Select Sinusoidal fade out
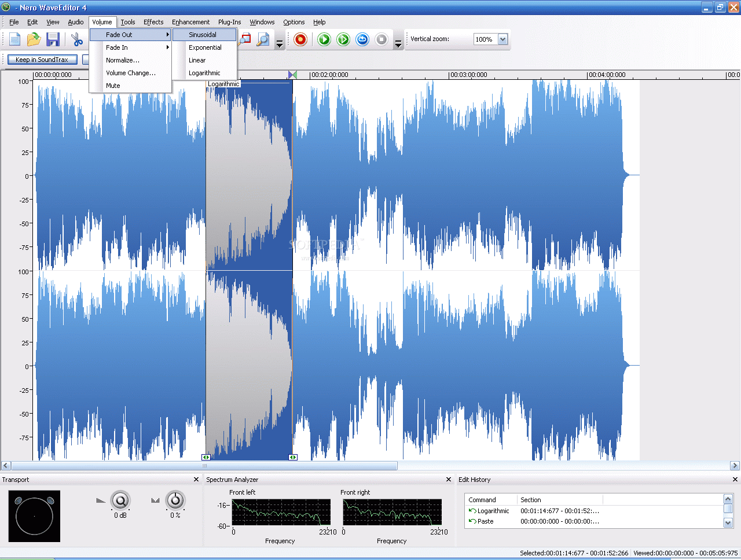This screenshot has height=560, width=741. click(x=204, y=34)
